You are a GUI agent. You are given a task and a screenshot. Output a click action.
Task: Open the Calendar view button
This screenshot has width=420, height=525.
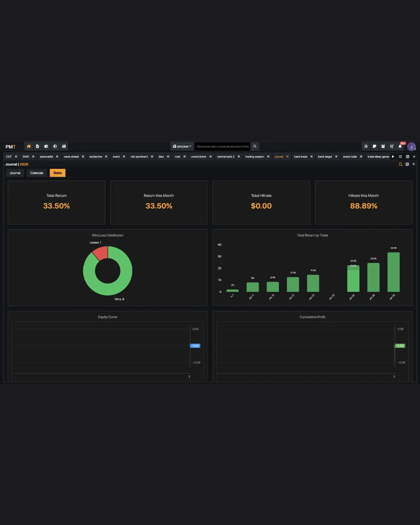coord(37,173)
